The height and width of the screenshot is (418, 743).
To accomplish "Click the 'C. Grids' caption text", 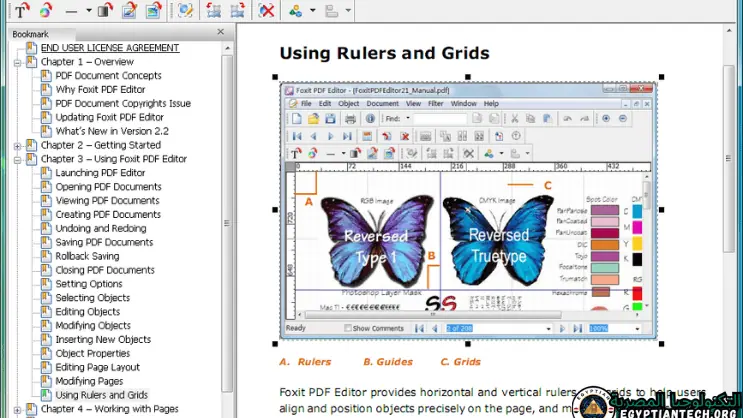I will [461, 362].
